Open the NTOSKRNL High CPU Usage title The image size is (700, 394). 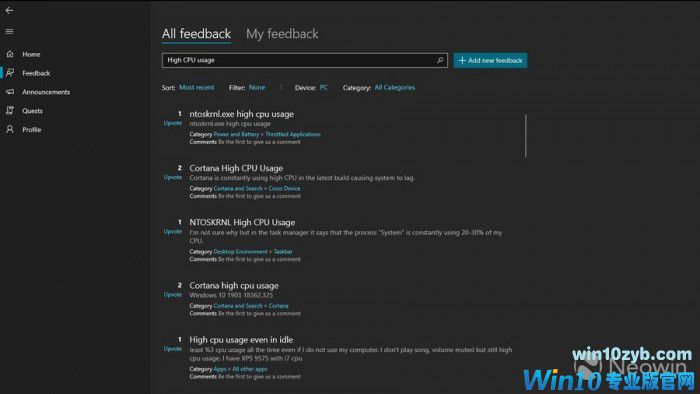click(x=242, y=222)
